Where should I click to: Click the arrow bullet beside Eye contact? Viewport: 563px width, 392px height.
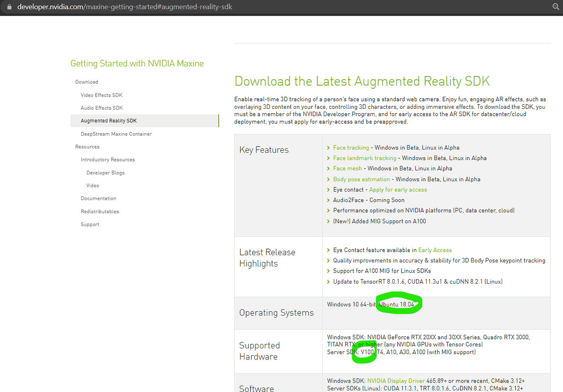328,189
